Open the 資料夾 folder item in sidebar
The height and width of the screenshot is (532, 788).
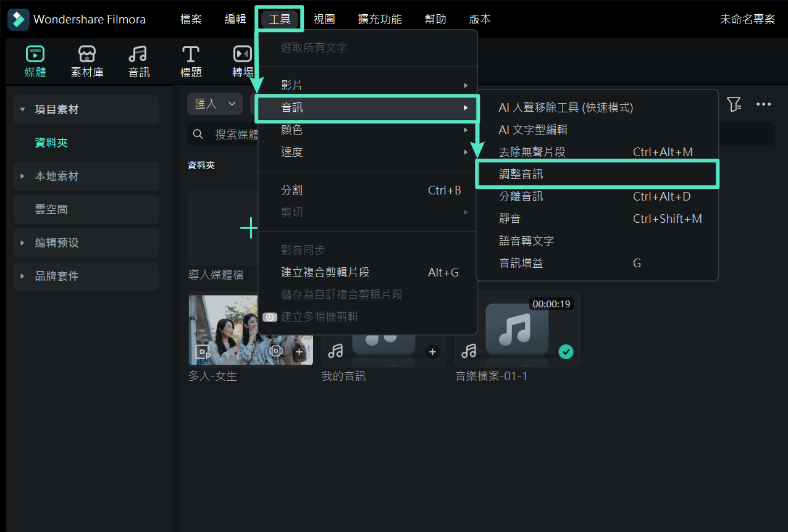(x=51, y=143)
